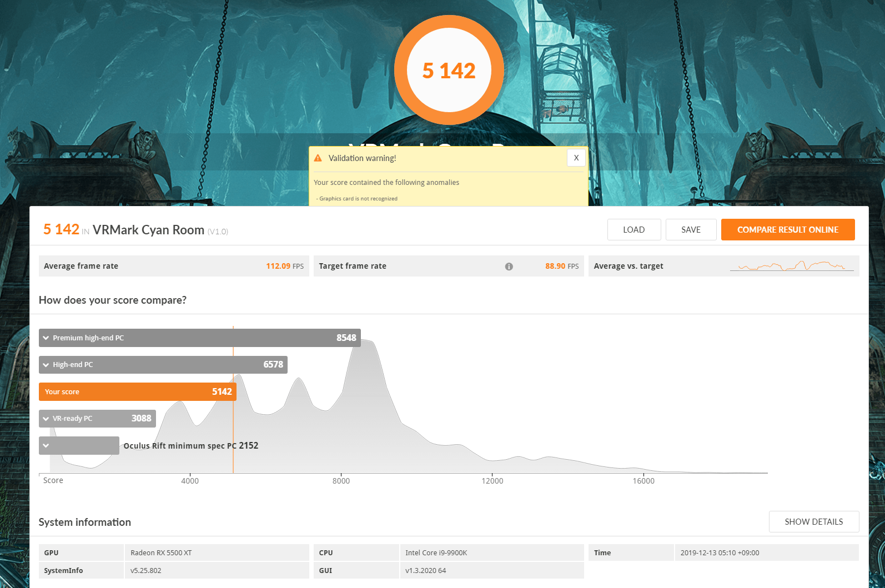Click the 4000 axis label on chart
This screenshot has height=588, width=885.
point(190,481)
